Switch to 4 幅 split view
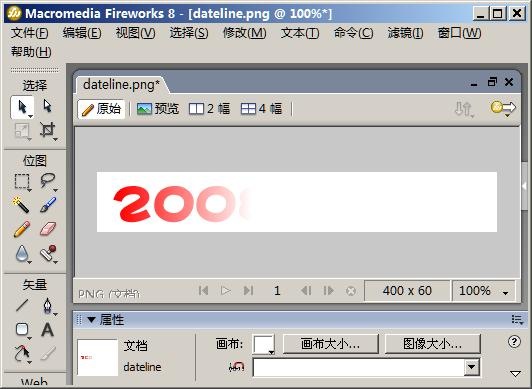This screenshot has width=532, height=389. click(x=262, y=109)
